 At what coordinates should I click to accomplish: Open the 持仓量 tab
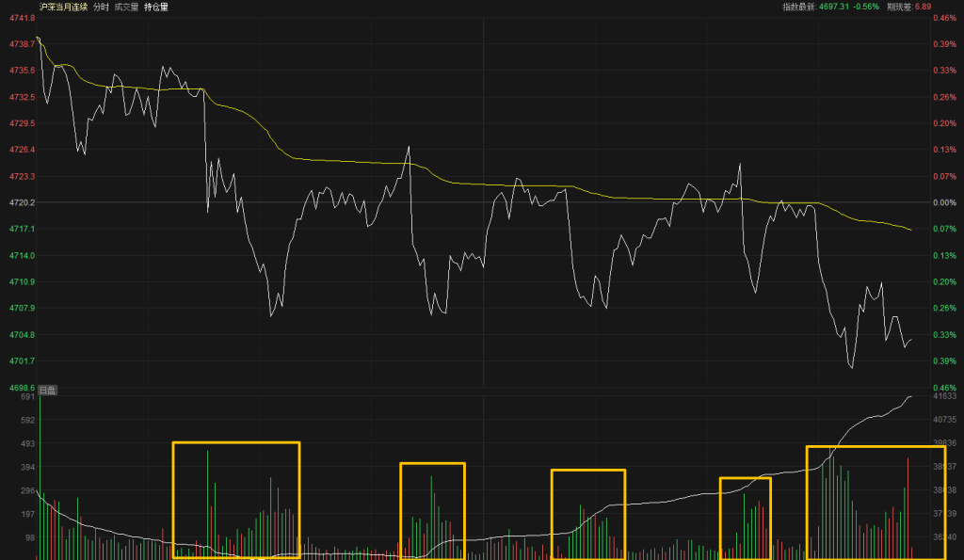pos(156,7)
